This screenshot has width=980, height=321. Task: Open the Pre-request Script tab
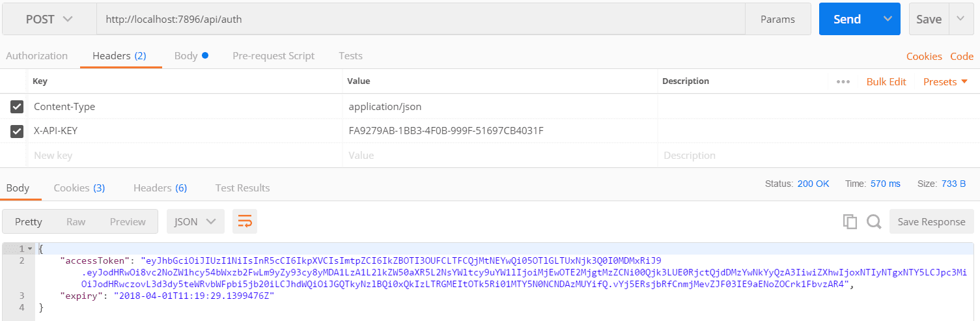(273, 56)
